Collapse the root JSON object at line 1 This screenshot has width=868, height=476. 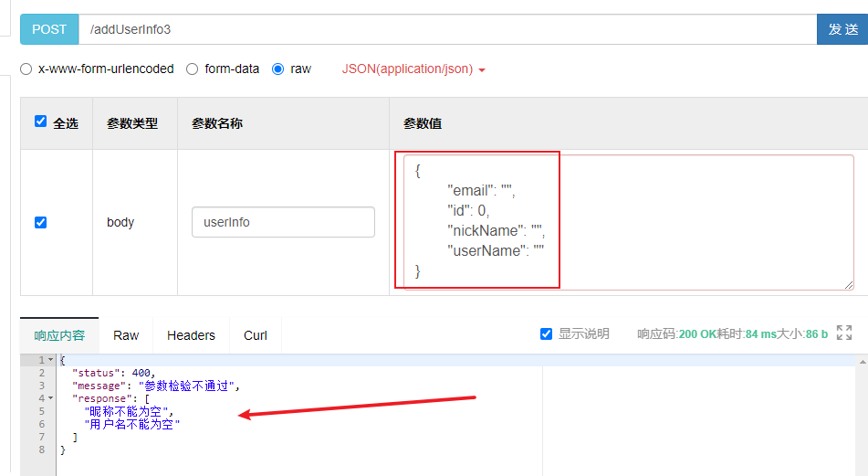pyautogui.click(x=50, y=360)
